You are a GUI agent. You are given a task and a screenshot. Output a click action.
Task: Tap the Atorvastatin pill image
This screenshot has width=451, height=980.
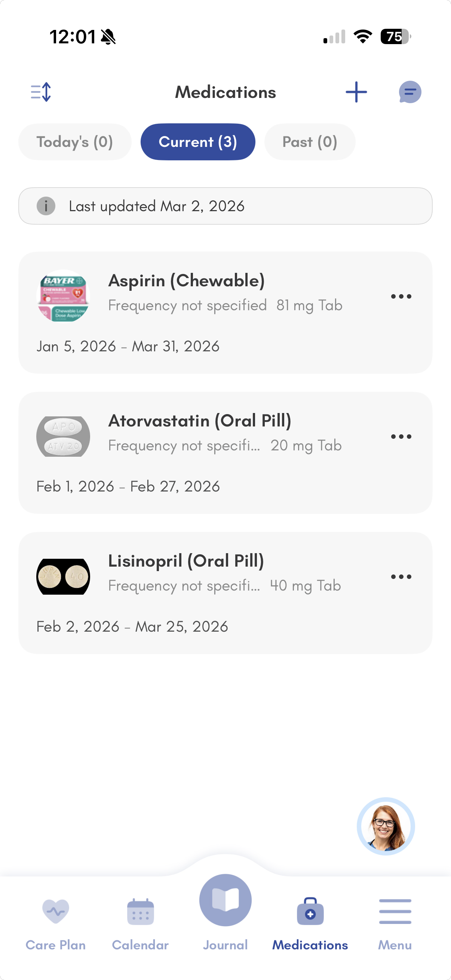[63, 436]
